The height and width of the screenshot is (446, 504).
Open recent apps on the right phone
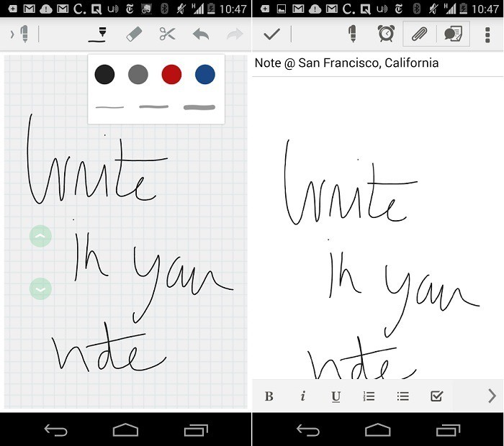coord(448,430)
